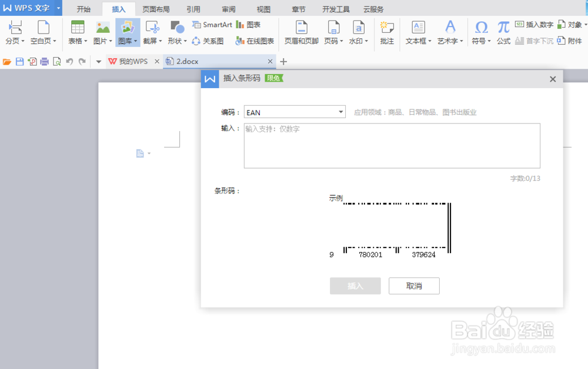Insert a picture (图片)
The image size is (588, 369).
point(102,32)
